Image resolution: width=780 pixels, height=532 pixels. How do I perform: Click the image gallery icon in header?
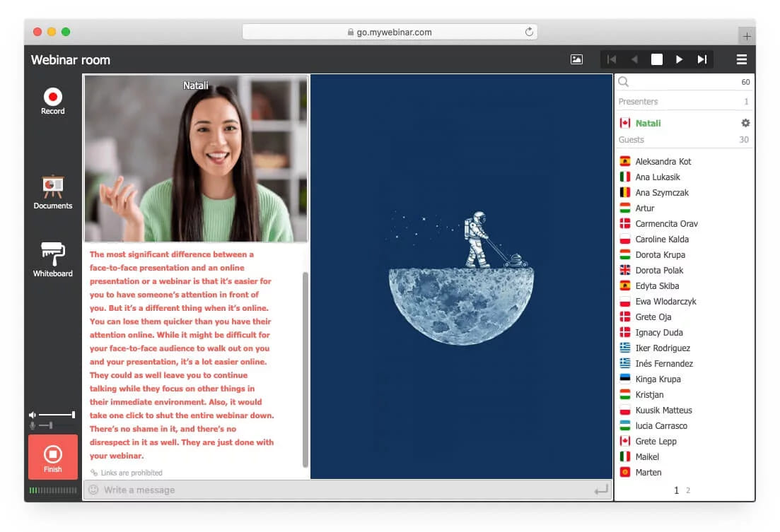[x=576, y=59]
